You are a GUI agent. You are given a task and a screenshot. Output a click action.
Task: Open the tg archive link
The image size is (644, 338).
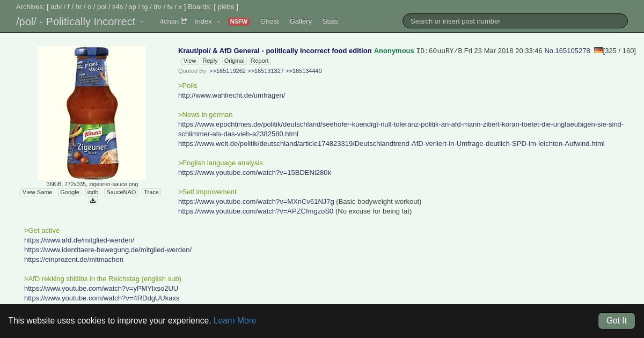145,7
